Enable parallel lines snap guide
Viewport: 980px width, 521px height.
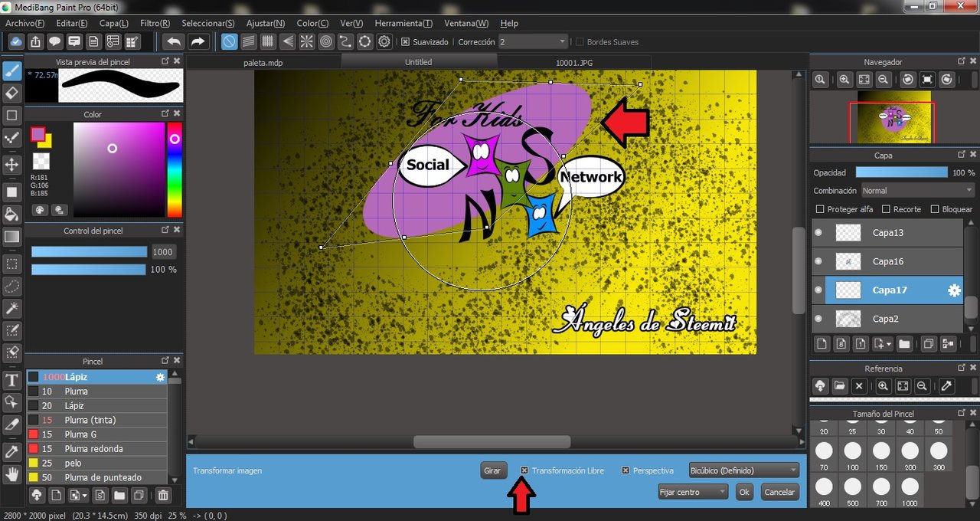coord(249,41)
